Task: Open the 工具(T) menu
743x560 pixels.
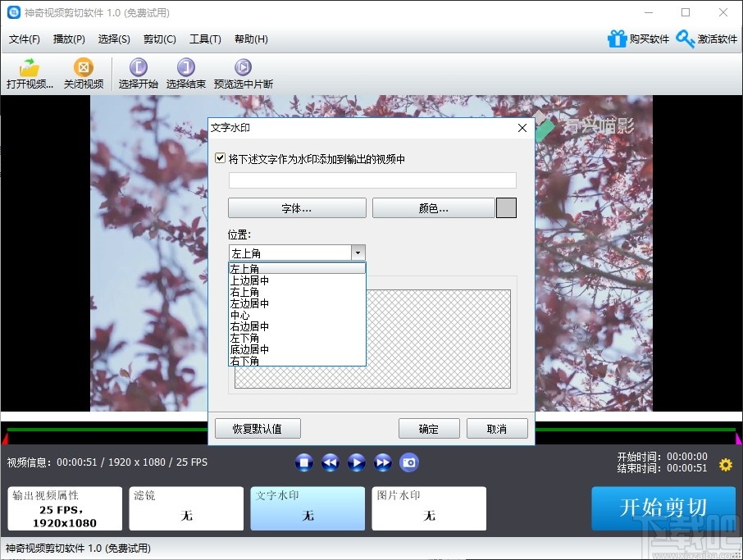Action: click(205, 39)
